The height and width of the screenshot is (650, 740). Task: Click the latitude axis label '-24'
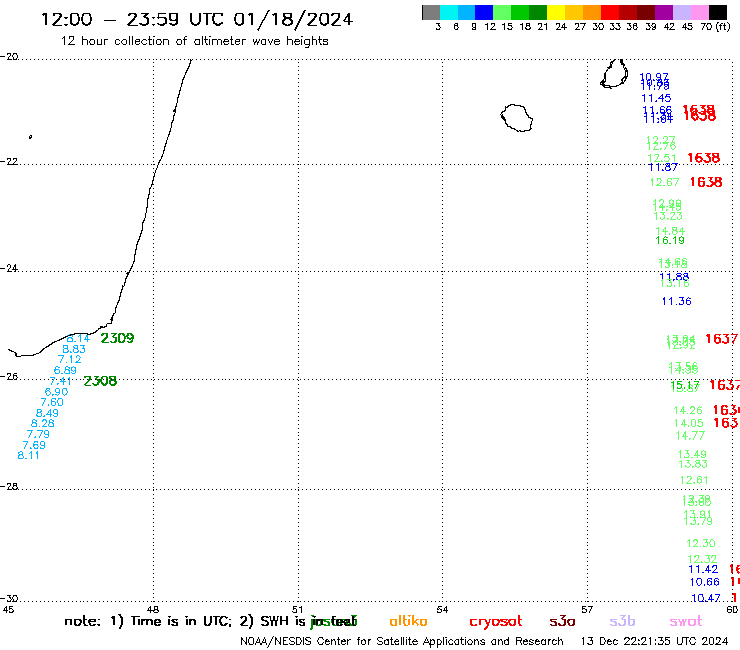(x=9, y=268)
